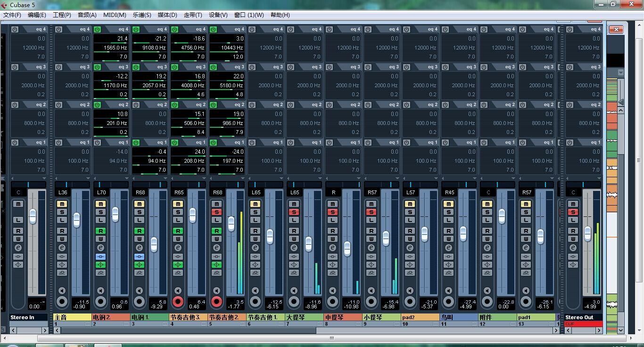Open channel settings (e) for 节奏吉他 1.
644x347 pixels.
pyautogui.click(x=255, y=248)
